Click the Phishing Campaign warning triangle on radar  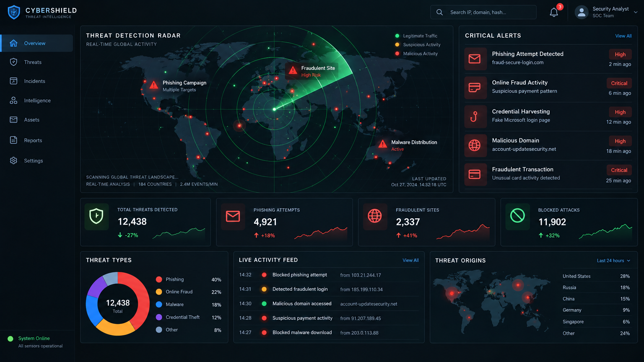click(x=154, y=85)
